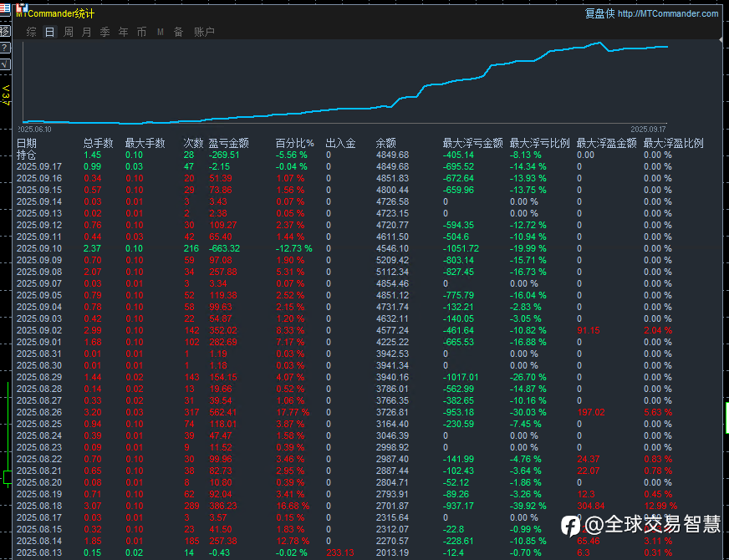This screenshot has width=729, height=560.
Task: Click the 2025.08.26 row date
Action: [x=39, y=412]
